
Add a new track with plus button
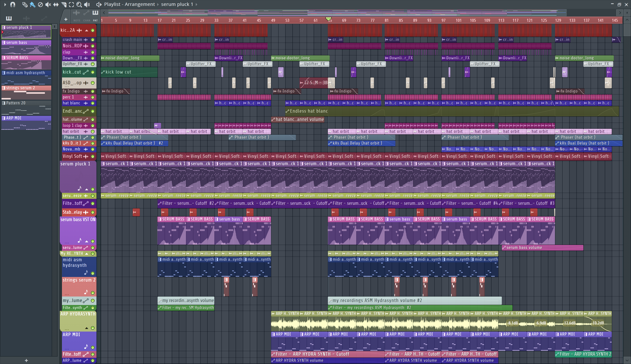[x=66, y=19]
